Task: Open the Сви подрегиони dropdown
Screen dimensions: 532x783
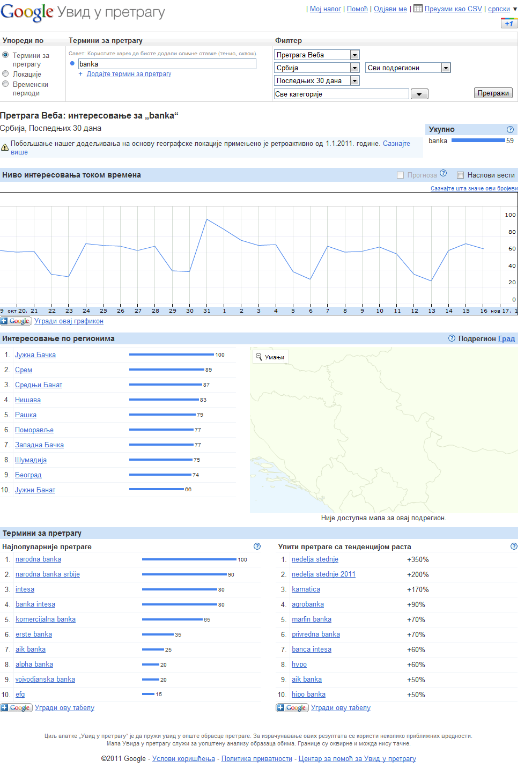Action: tap(408, 68)
